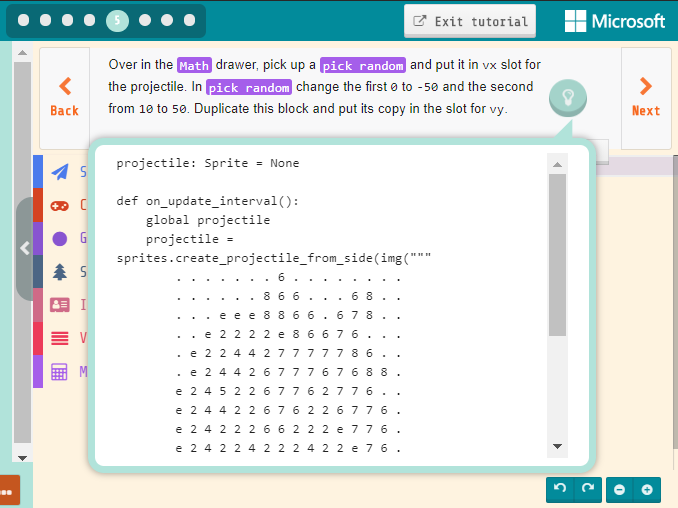678x508 pixels.
Task: Click the second pick random label
Action: coord(249,87)
